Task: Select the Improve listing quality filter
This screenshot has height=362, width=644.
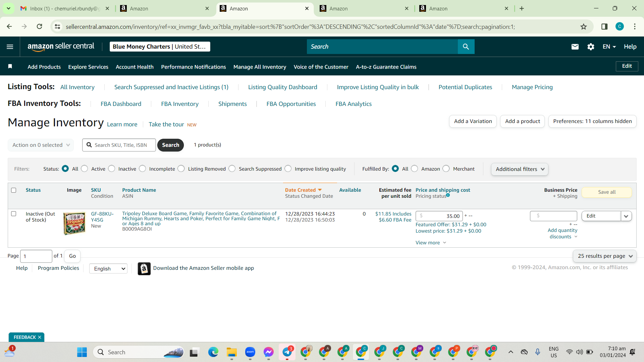Action: pyautogui.click(x=288, y=169)
